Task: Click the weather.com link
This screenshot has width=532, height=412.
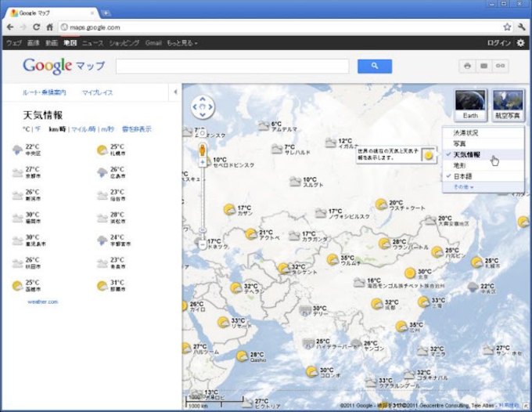Action: 42,301
